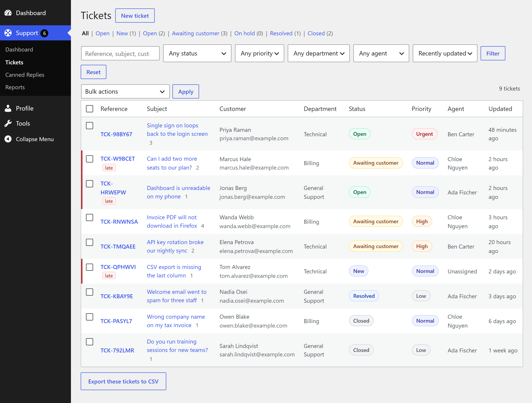The width and height of the screenshot is (532, 403).
Task: Select the checkbox for ticket TCK-QPHWVI
Action: [x=90, y=267]
